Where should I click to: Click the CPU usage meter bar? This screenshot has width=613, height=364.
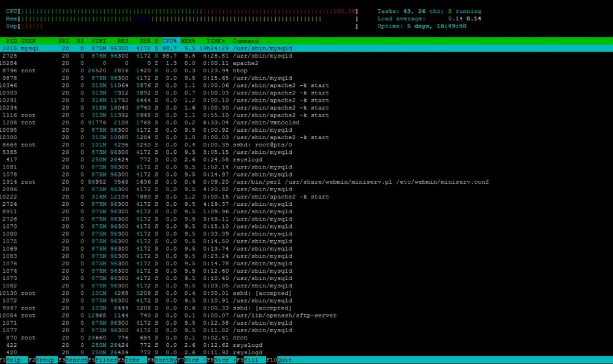[184, 11]
